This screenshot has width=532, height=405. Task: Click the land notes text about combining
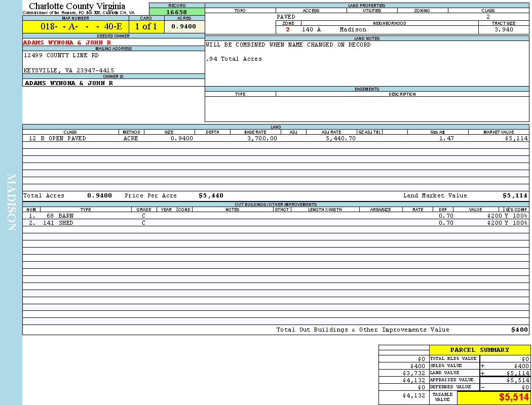[x=288, y=45]
